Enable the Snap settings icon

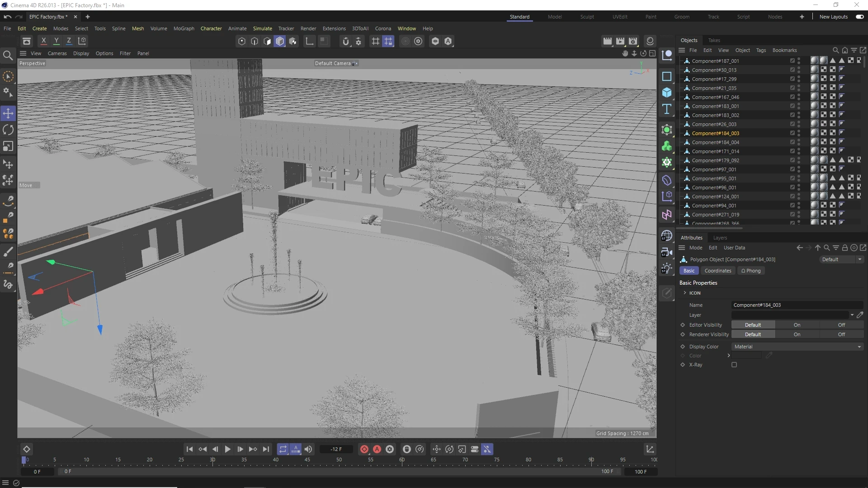[x=359, y=41]
